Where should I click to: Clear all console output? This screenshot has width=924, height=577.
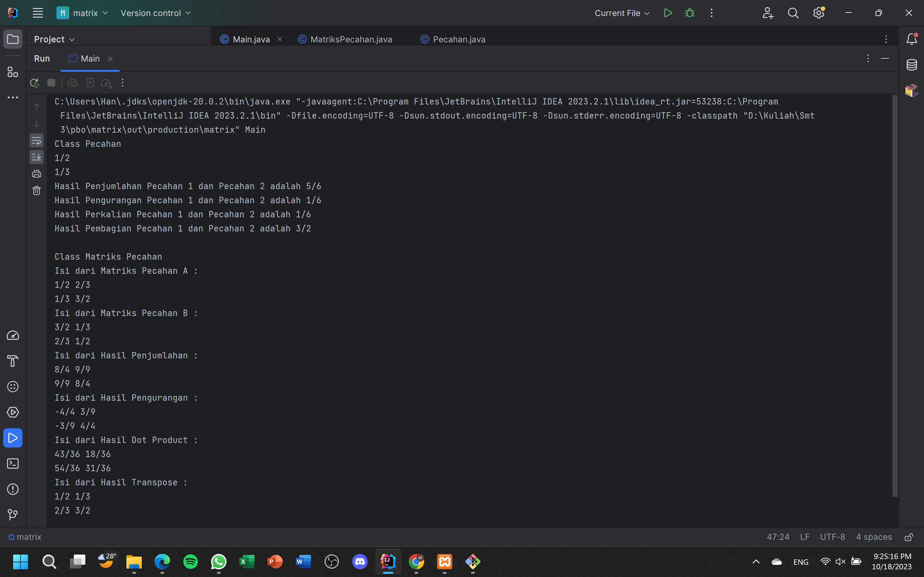pos(37,190)
